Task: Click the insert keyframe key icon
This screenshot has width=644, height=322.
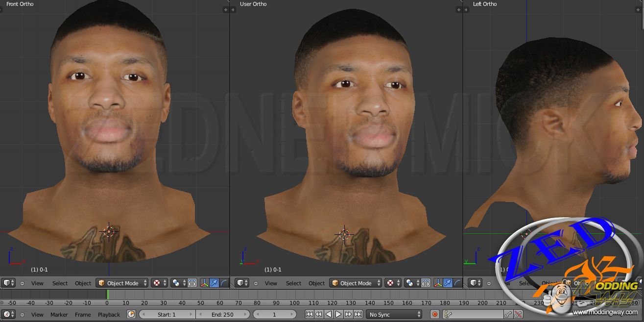Action: coord(508,315)
